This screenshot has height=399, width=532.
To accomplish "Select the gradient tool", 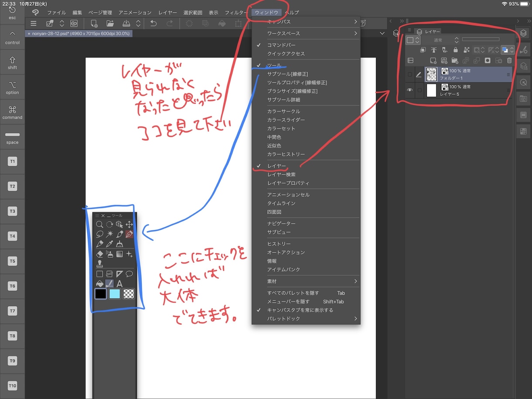I will pyautogui.click(x=119, y=254).
